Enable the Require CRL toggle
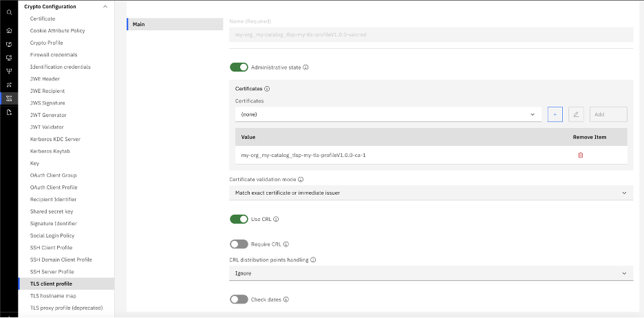Screen dimensions: 644x318 tap(239, 244)
